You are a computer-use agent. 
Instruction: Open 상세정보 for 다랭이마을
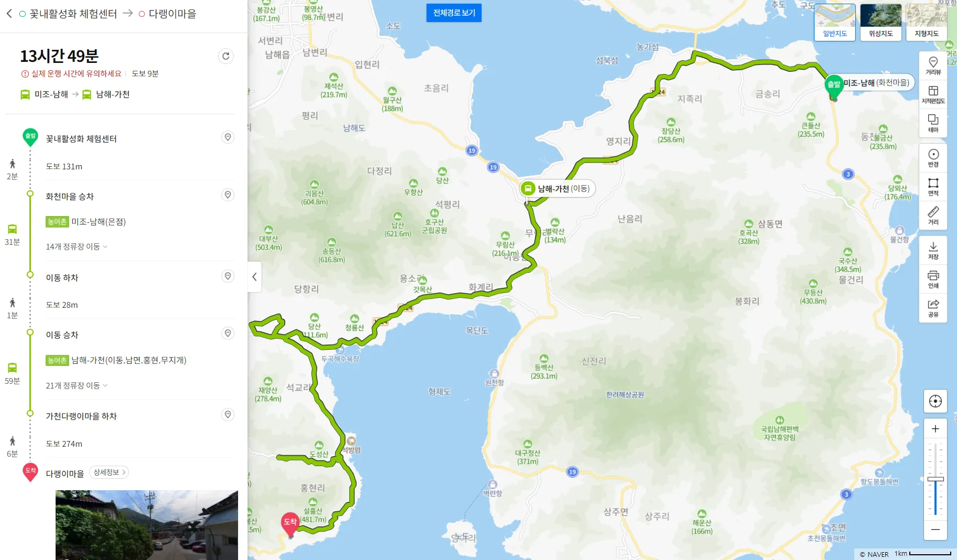pyautogui.click(x=109, y=472)
